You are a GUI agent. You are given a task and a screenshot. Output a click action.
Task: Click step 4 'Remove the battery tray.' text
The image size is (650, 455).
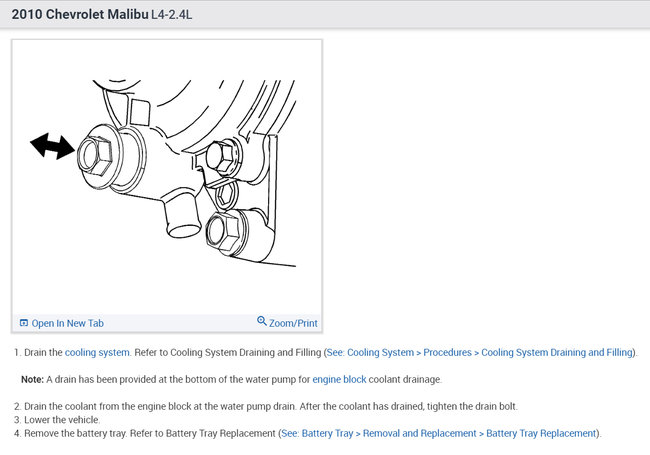coord(75,433)
